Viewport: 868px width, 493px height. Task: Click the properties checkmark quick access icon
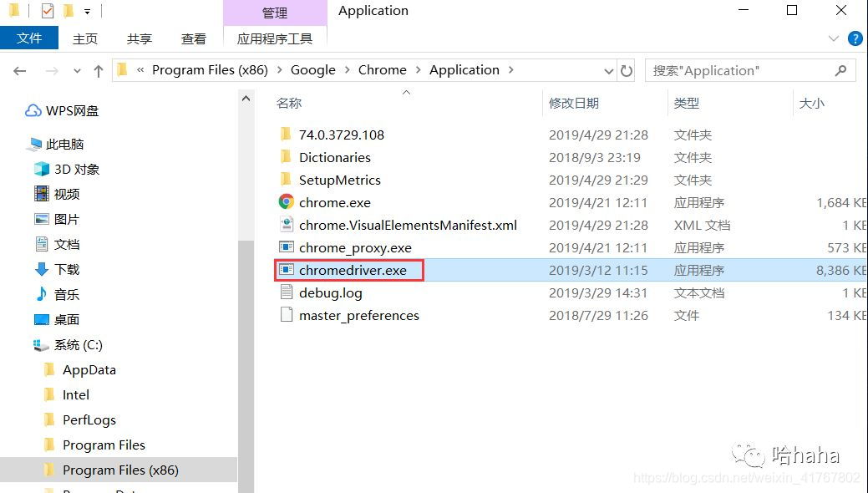[x=48, y=11]
